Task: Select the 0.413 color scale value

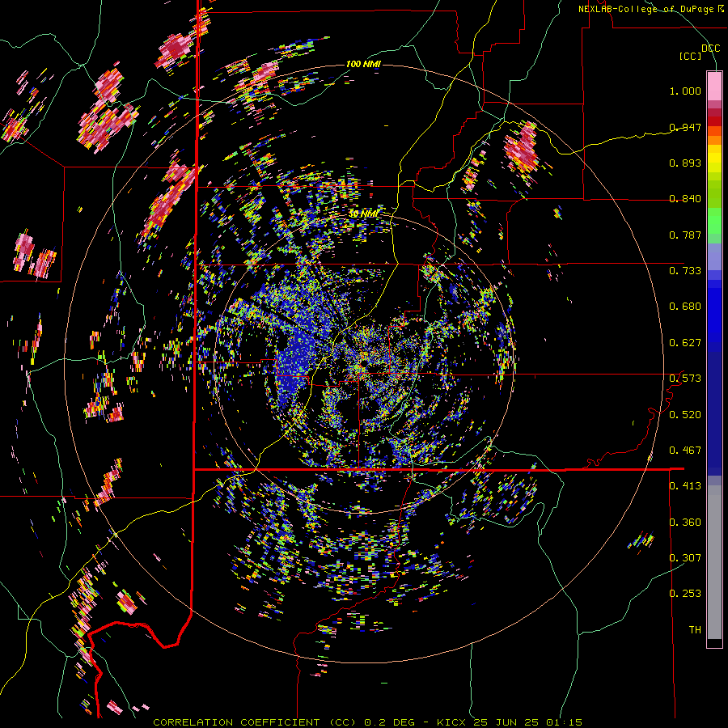Action: click(x=685, y=486)
